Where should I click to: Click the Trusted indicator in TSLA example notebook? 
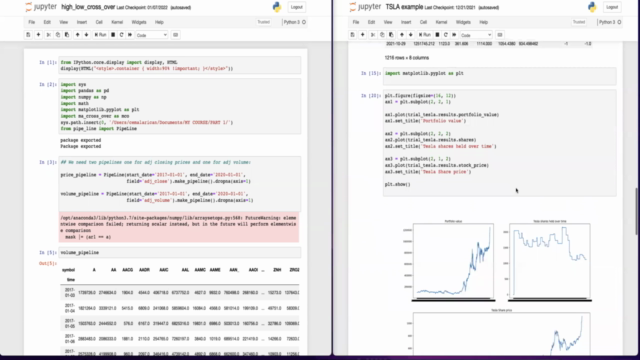(579, 22)
